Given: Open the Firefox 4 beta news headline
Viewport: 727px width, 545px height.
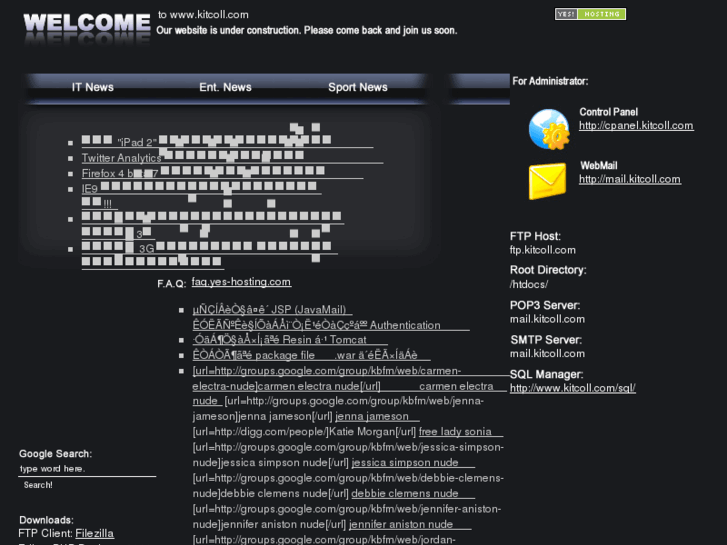Looking at the screenshot, I should pyautogui.click(x=223, y=173).
